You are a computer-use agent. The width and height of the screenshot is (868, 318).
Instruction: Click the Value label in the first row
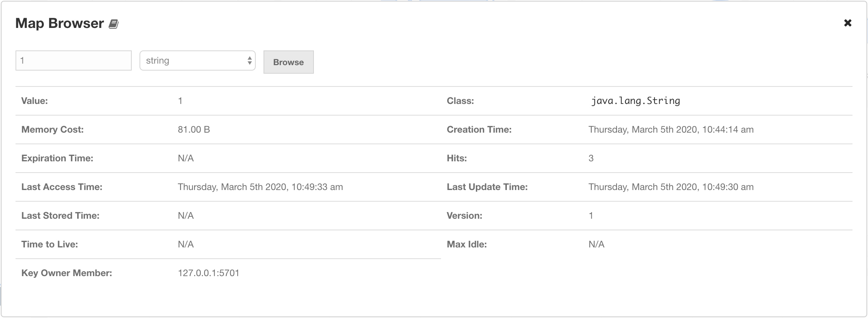(34, 101)
